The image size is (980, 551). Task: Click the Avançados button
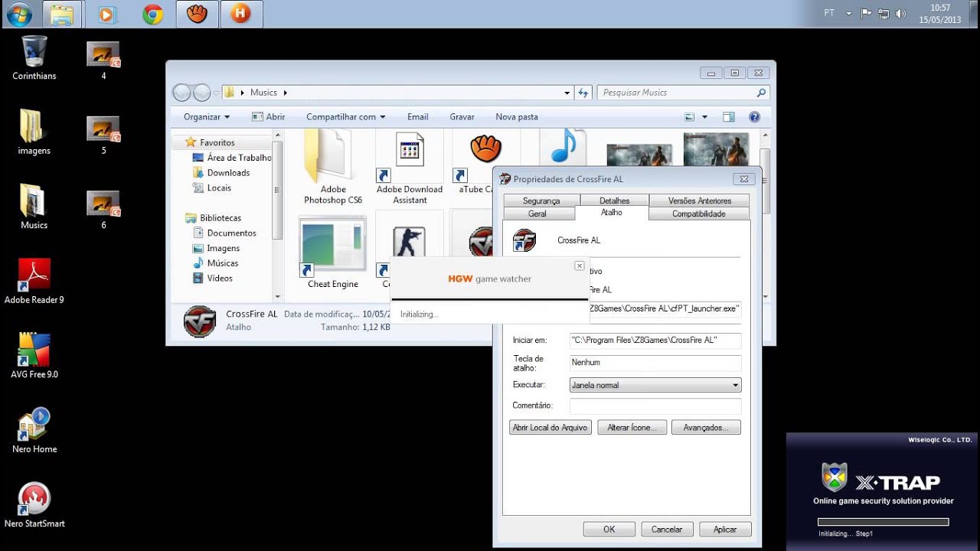pyautogui.click(x=707, y=428)
